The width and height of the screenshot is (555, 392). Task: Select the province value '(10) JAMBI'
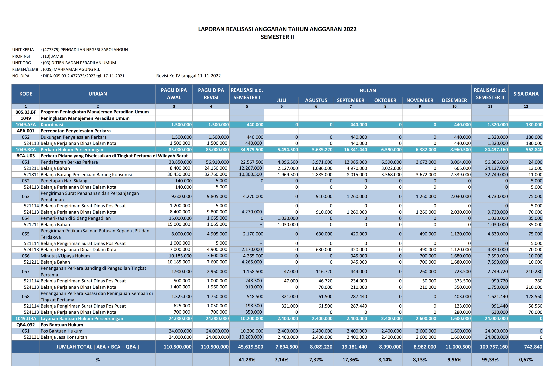coord(53,56)
